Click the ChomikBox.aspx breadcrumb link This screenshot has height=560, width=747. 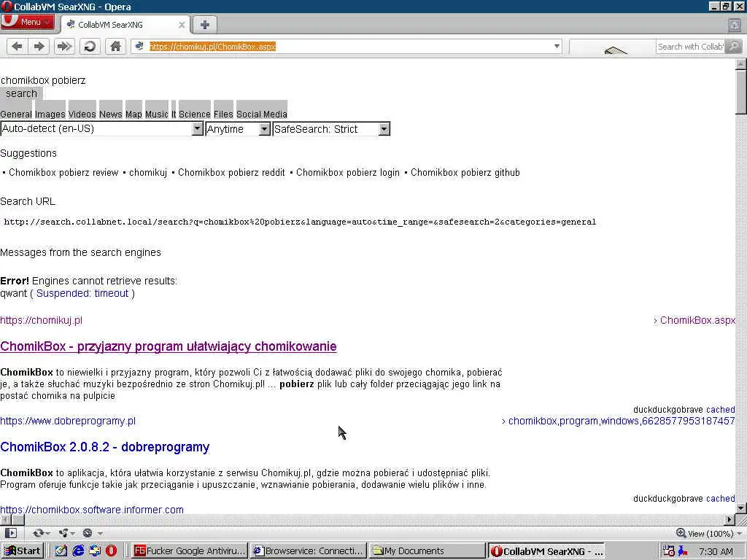pos(697,321)
